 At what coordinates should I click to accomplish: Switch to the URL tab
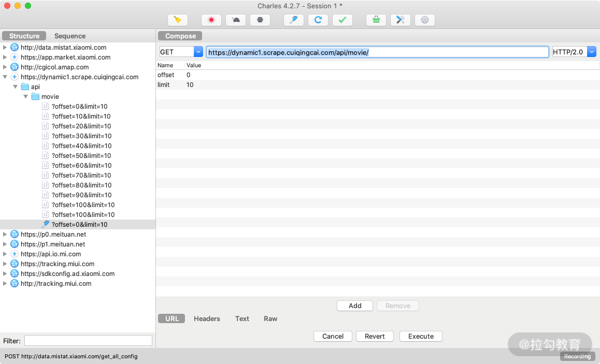[x=172, y=318]
